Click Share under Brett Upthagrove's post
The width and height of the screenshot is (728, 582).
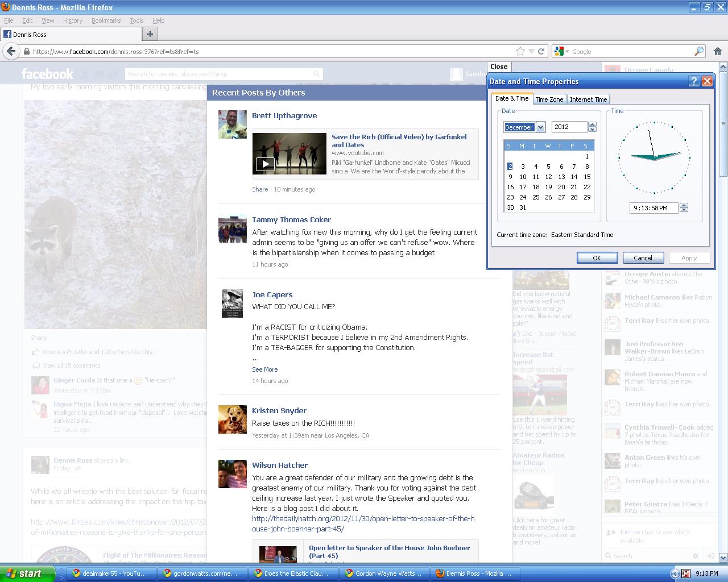260,189
